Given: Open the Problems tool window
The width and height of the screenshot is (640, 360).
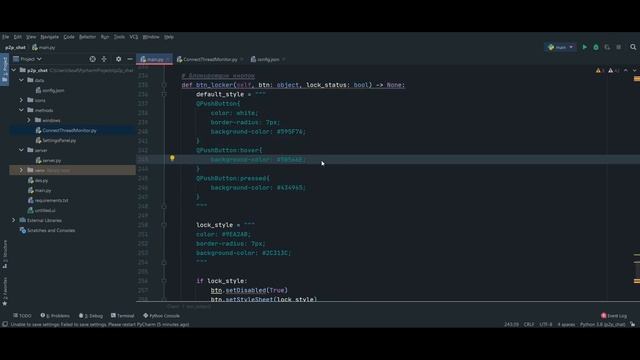Looking at the screenshot, I should [x=55, y=316].
